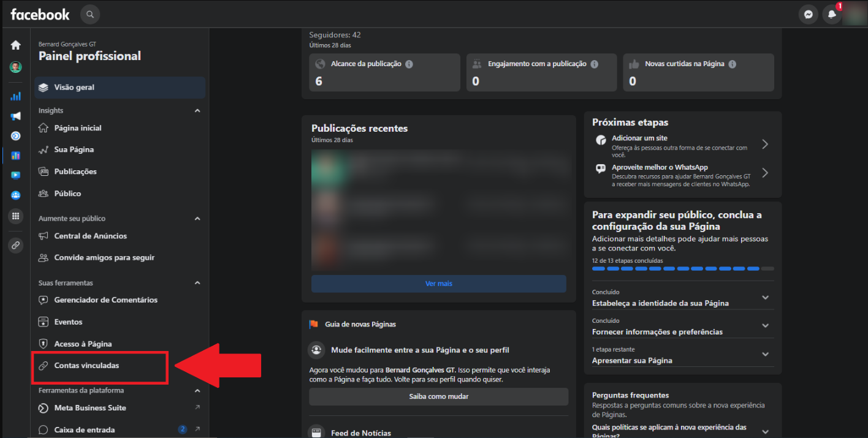Click the info icon beside Alcance da publicação

point(409,64)
